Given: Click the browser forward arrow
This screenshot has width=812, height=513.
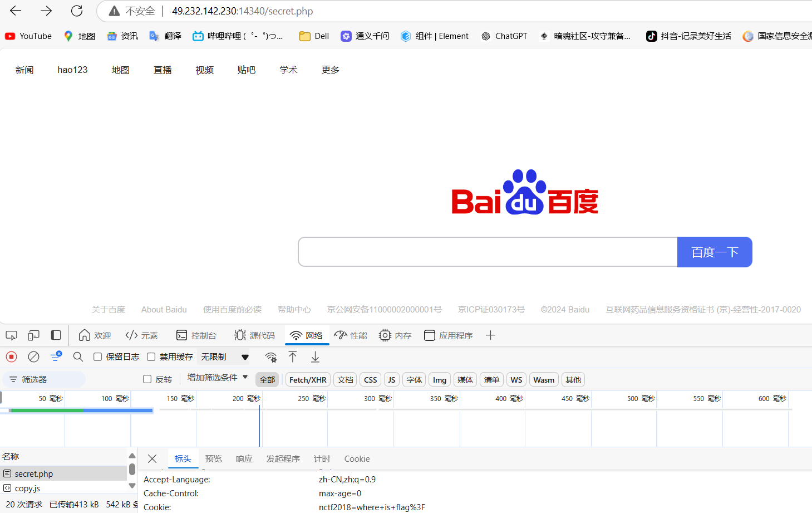Looking at the screenshot, I should pyautogui.click(x=46, y=11).
